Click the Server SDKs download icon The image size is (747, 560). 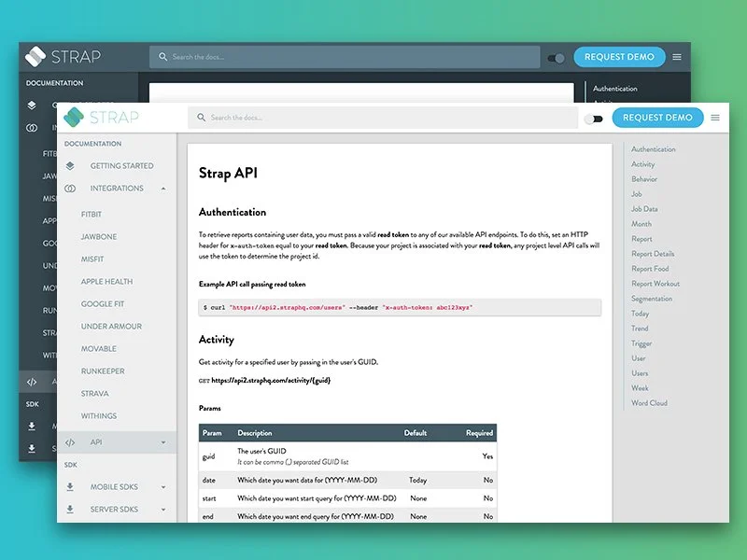[70, 509]
